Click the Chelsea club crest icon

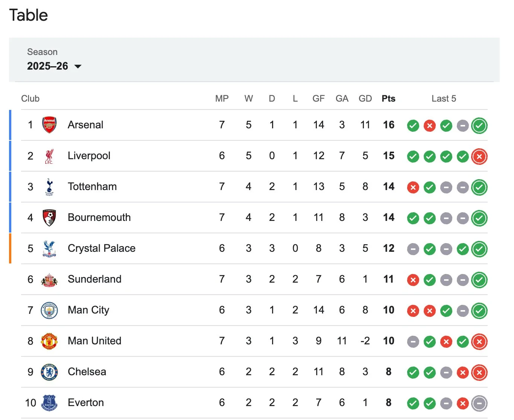tap(49, 372)
